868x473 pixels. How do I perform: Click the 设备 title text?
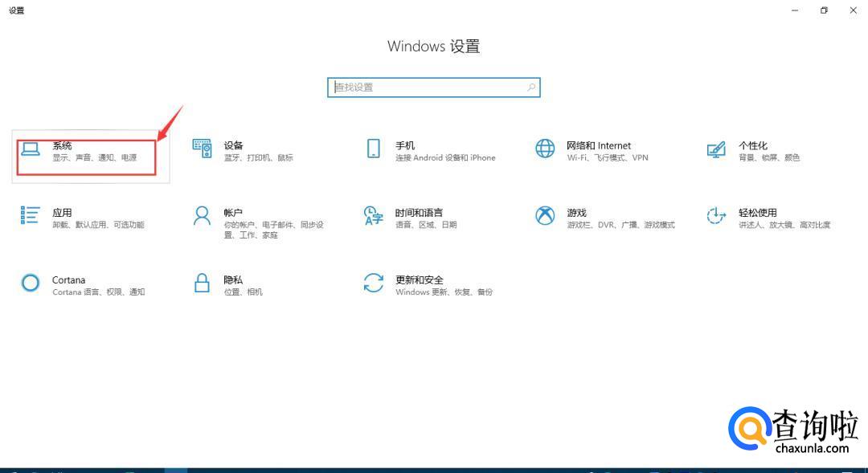click(x=233, y=145)
